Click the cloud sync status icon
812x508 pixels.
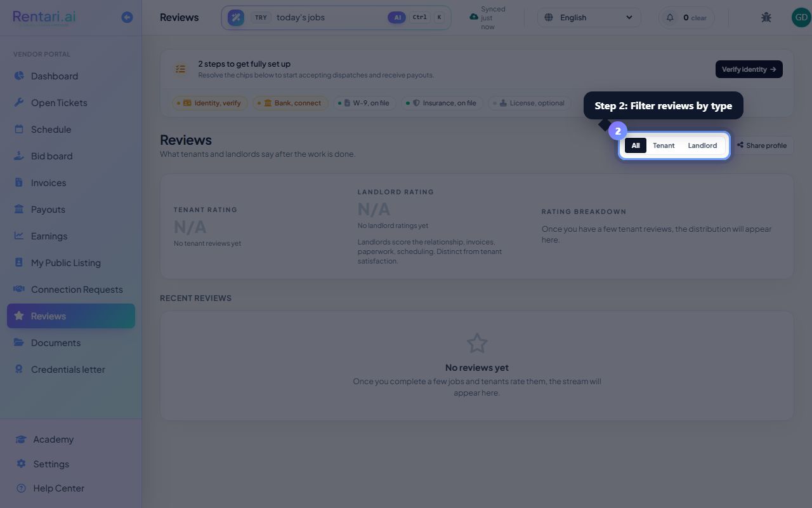tap(474, 17)
